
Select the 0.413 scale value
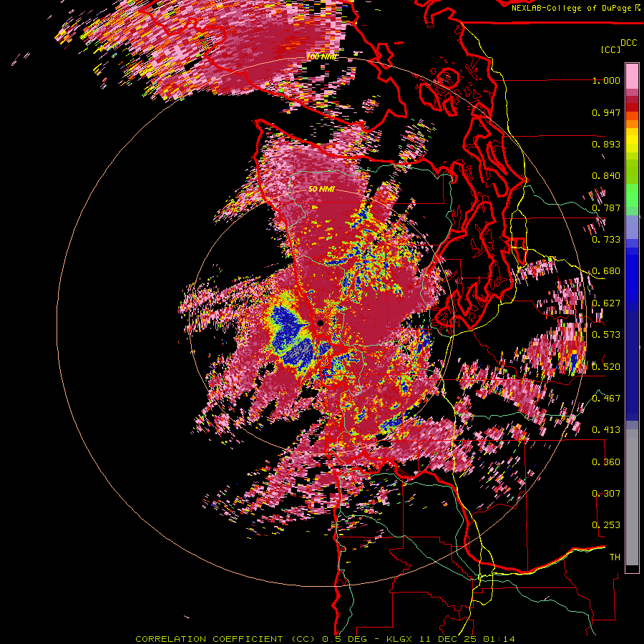click(606, 430)
